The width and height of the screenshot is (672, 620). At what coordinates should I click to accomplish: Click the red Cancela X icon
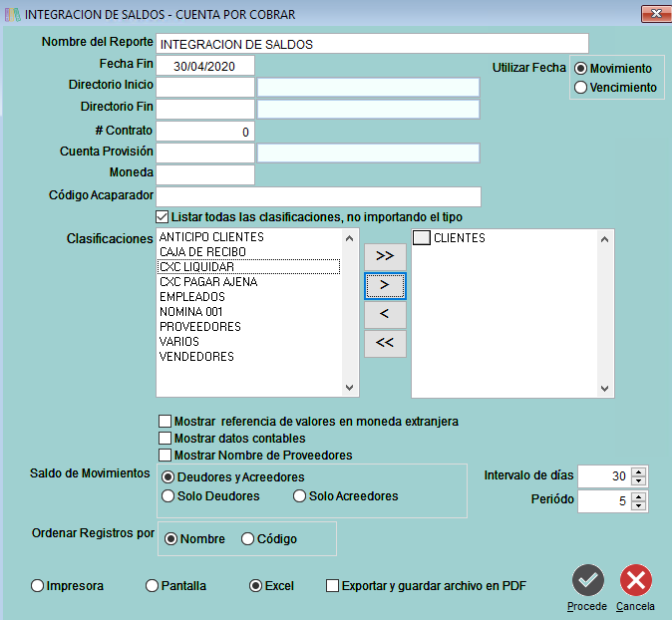click(635, 580)
